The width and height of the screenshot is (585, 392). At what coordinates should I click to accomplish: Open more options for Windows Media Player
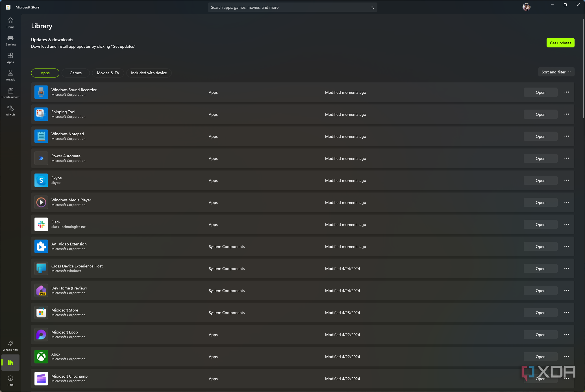coord(567,202)
